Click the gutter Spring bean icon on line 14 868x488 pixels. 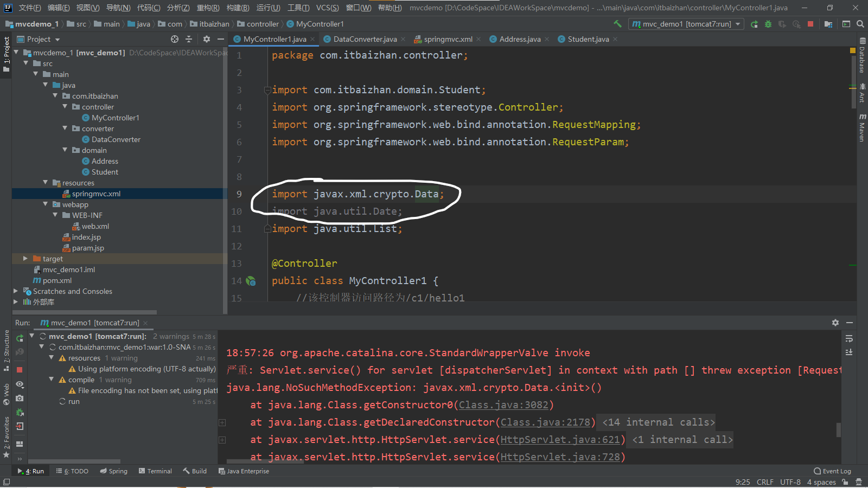(251, 281)
